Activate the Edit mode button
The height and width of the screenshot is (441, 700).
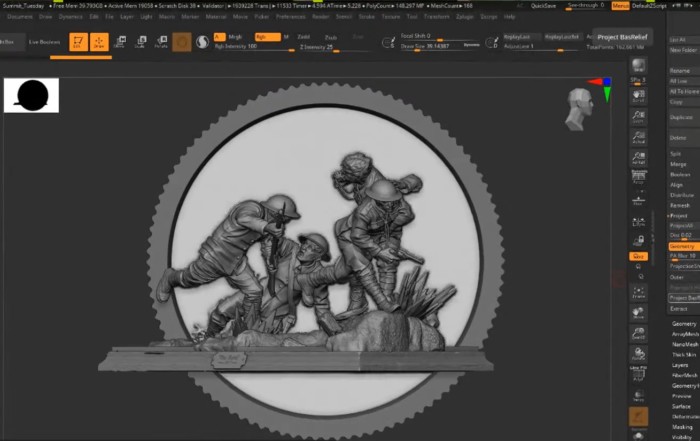tap(78, 41)
